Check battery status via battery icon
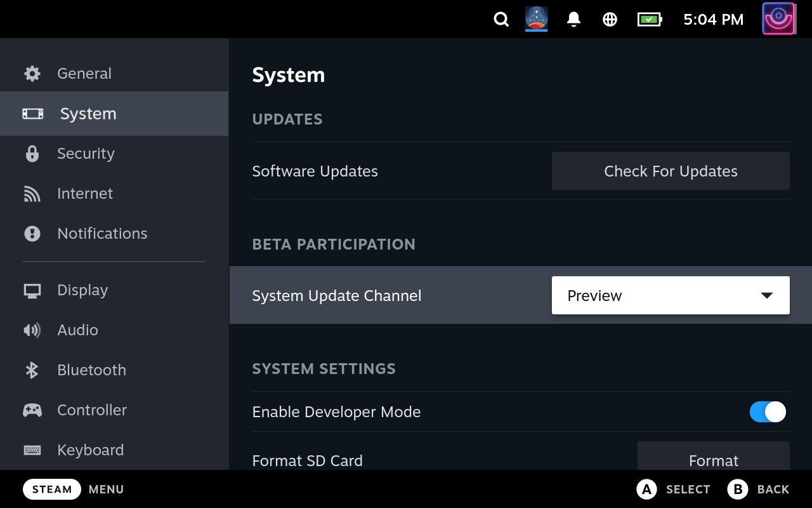812x508 pixels. point(648,19)
